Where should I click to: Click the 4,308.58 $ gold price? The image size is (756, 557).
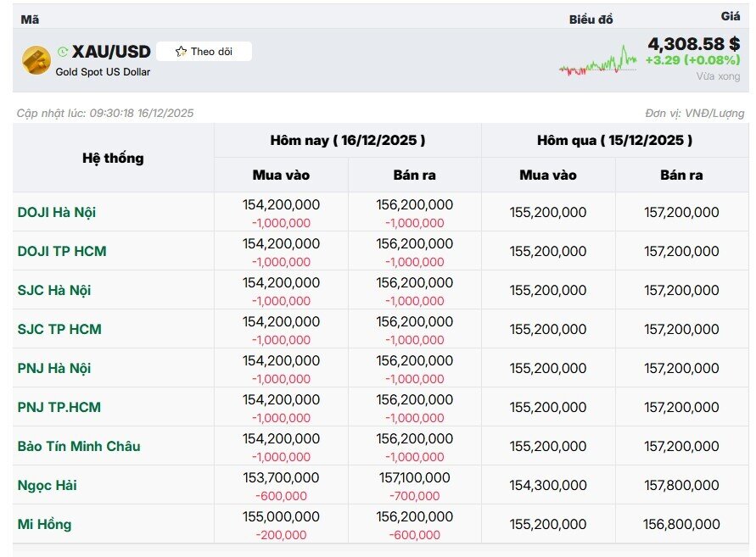693,44
